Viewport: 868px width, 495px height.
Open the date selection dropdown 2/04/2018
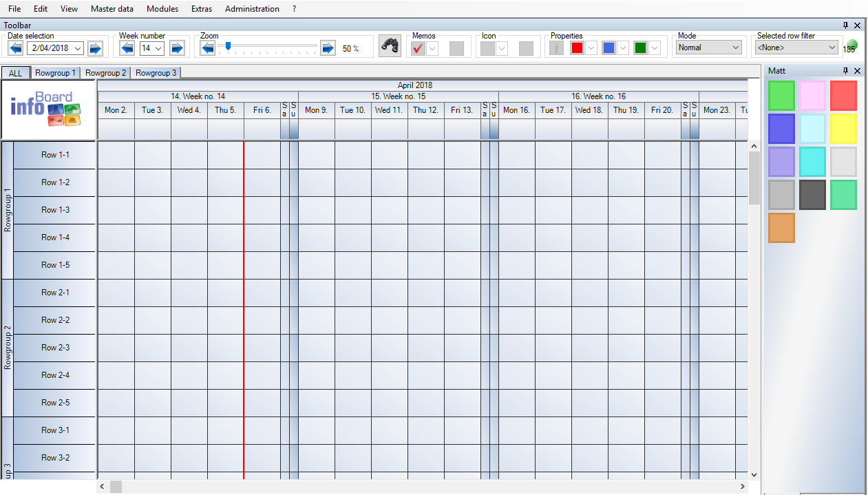pyautogui.click(x=77, y=48)
